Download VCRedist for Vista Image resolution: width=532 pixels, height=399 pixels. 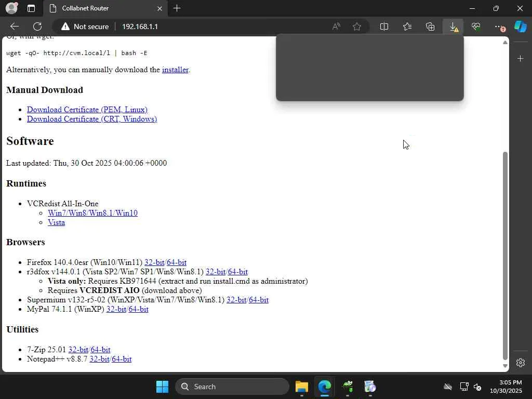click(56, 222)
